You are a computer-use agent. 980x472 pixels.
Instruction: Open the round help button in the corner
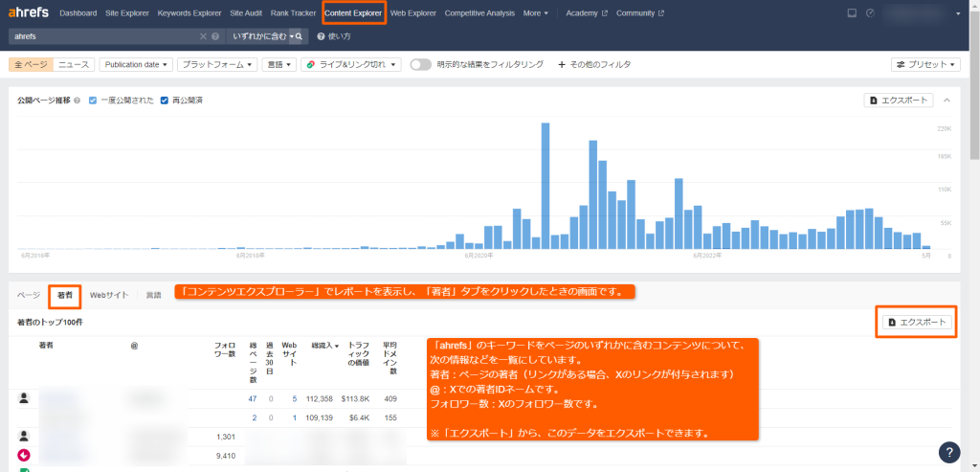click(x=949, y=453)
